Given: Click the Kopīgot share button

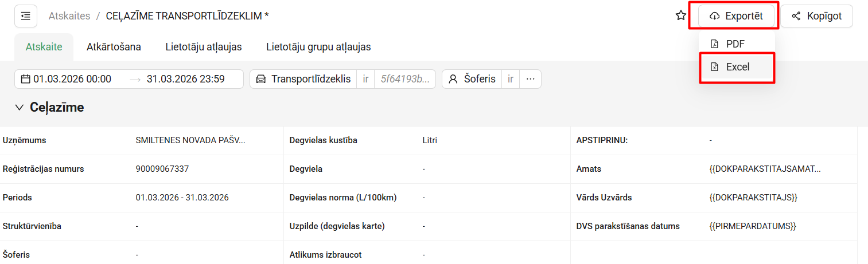Looking at the screenshot, I should 816,16.
